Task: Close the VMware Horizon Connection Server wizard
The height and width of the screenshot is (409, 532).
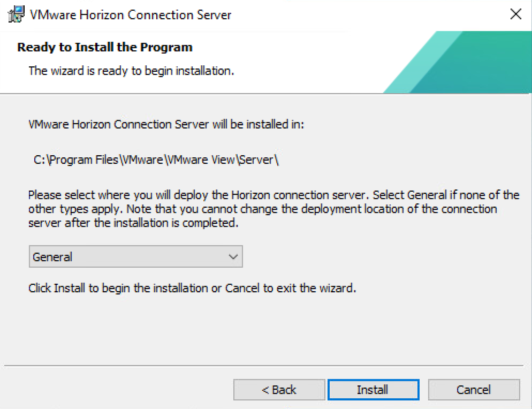Action: 516,14
